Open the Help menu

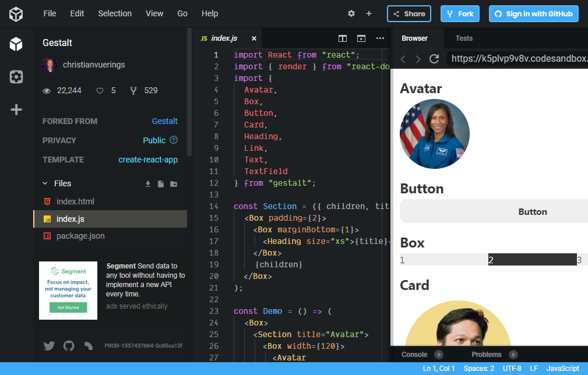(x=210, y=13)
